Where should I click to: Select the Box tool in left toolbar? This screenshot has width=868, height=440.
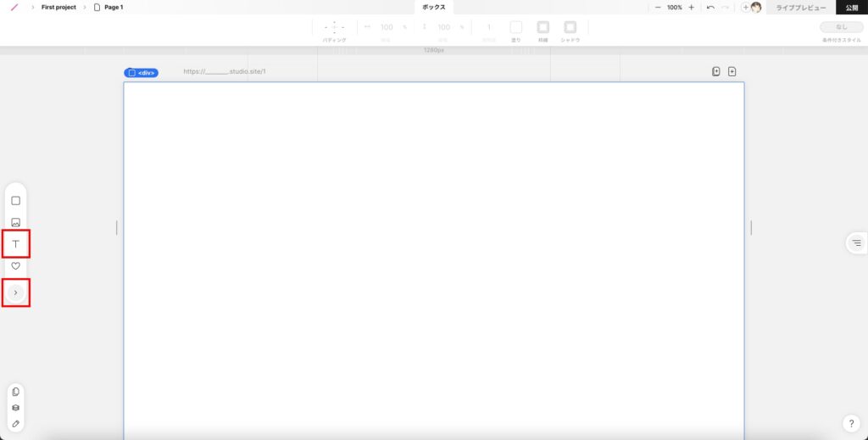(x=15, y=201)
